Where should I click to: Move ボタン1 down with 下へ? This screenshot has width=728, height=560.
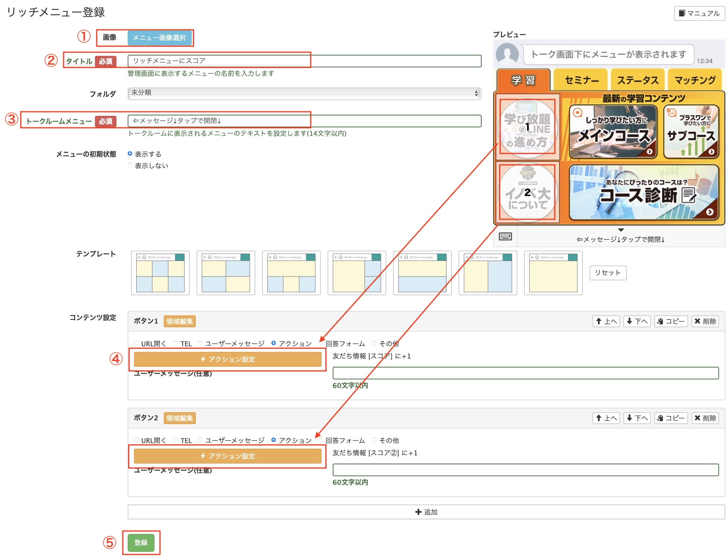tap(637, 321)
